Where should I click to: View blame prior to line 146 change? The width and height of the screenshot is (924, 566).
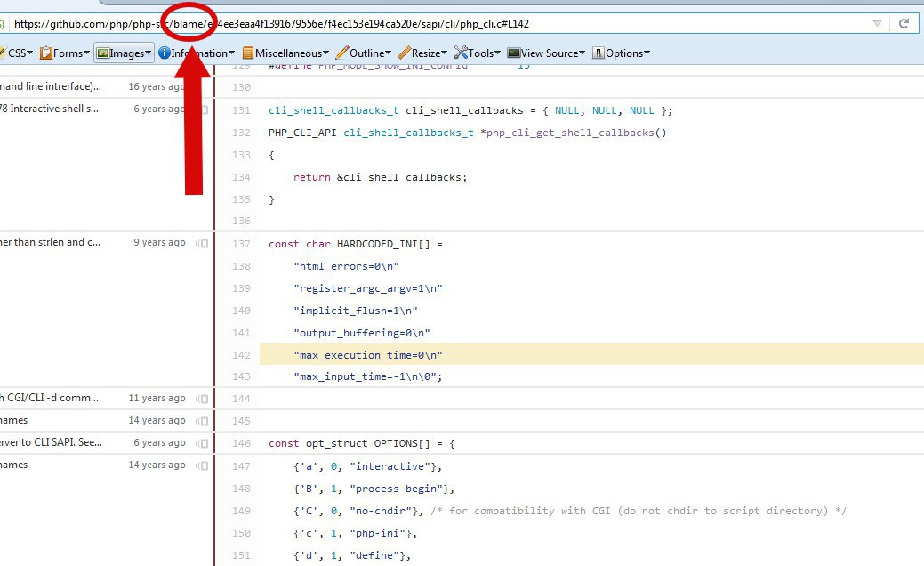pyautogui.click(x=202, y=443)
